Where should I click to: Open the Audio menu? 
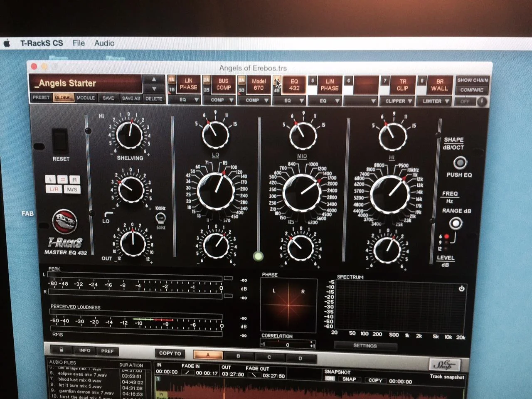tap(104, 43)
